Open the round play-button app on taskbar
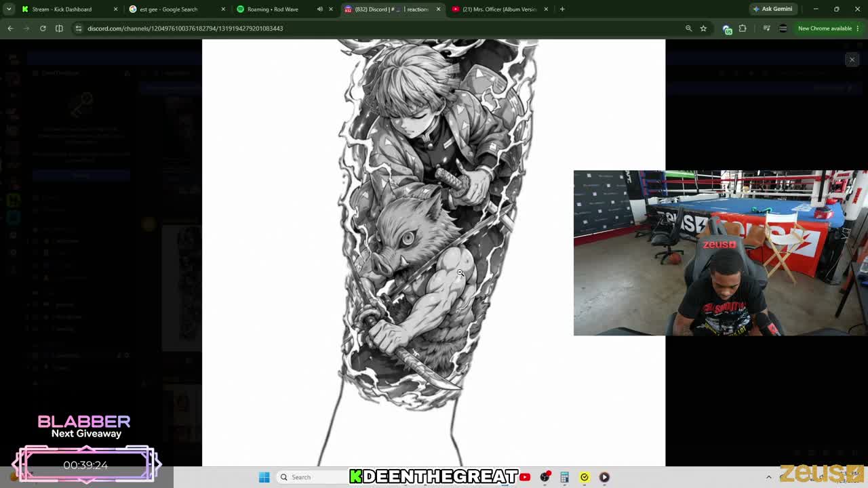 coord(604,477)
